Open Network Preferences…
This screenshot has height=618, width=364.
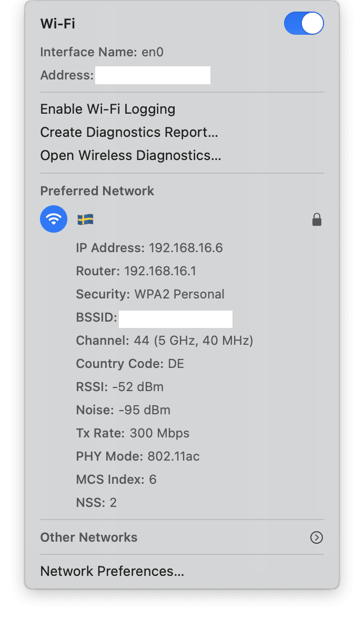pos(112,571)
